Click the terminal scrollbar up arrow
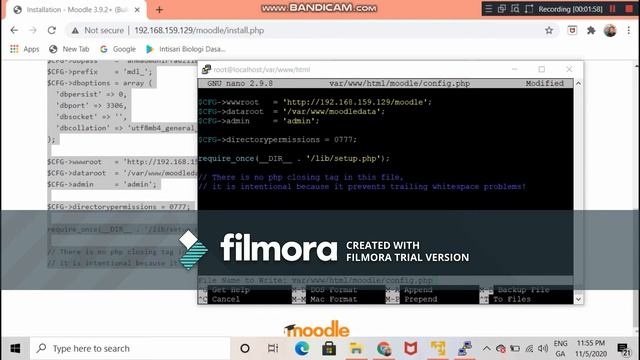This screenshot has height=360, width=640. coord(578,83)
